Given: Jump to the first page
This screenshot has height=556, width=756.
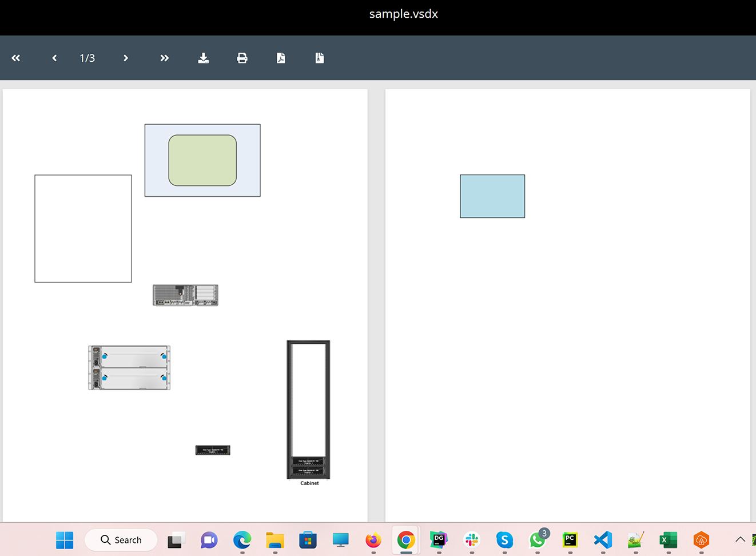Looking at the screenshot, I should click(x=15, y=58).
